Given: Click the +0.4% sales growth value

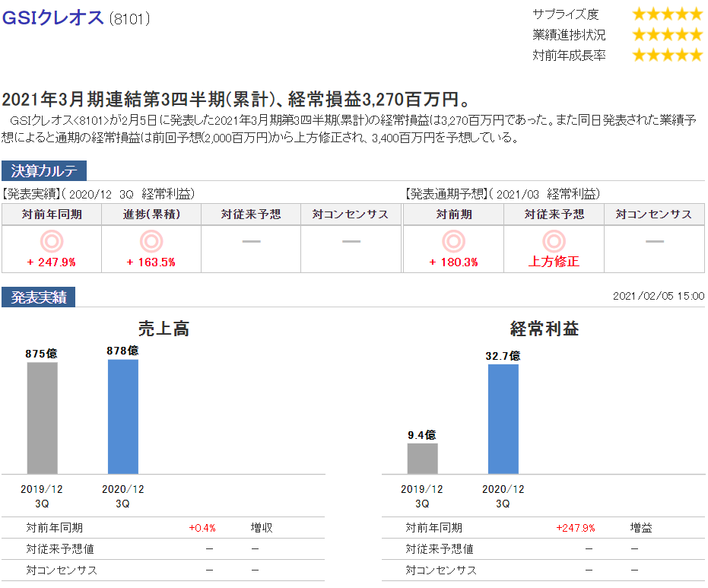Looking at the screenshot, I should coord(202,528).
